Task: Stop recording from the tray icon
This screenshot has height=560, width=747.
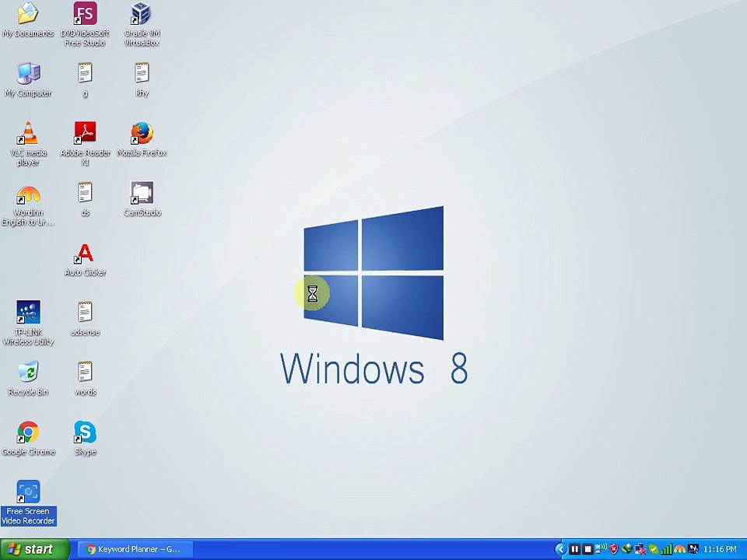Action: 588,549
